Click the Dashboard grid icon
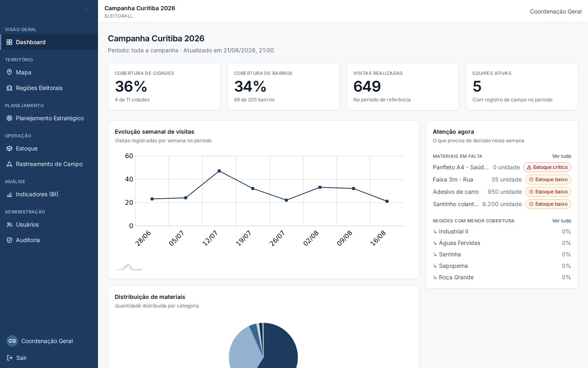Screen dimensions: 588x368 tap(9, 42)
